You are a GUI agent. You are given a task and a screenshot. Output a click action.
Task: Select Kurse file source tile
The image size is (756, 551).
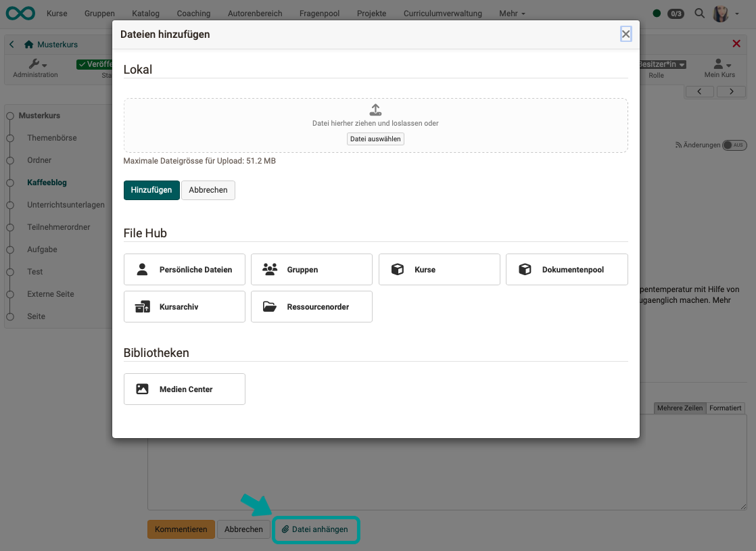439,270
